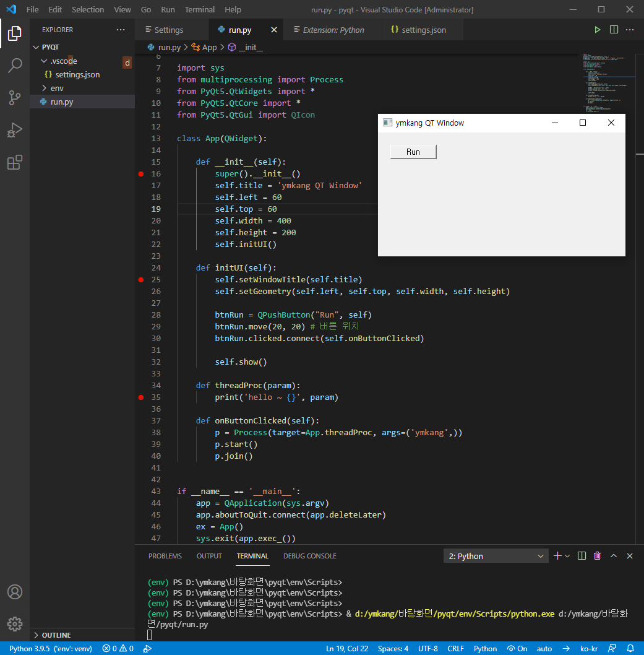Image resolution: width=644 pixels, height=655 pixels.
Task: Open launch profile dropdown next to plus
Action: coord(567,556)
